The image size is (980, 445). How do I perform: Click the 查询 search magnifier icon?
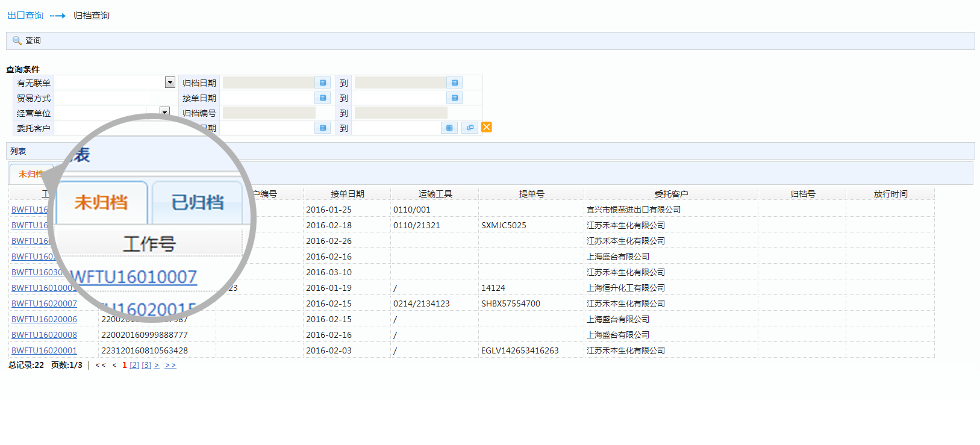[x=17, y=40]
